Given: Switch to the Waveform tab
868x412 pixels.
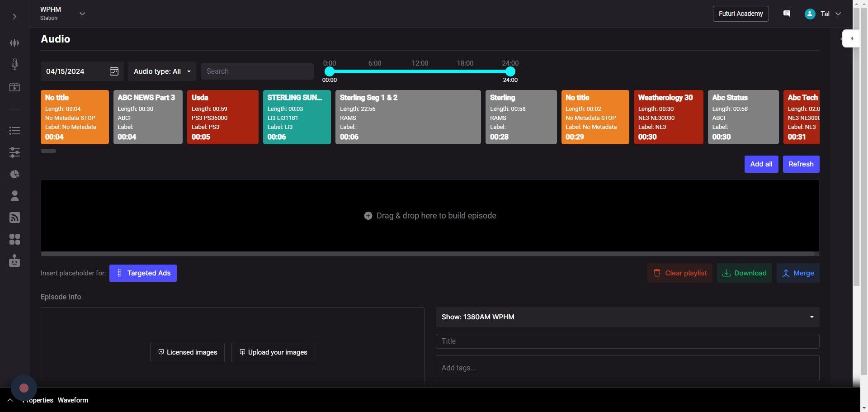Looking at the screenshot, I should pos(73,400).
